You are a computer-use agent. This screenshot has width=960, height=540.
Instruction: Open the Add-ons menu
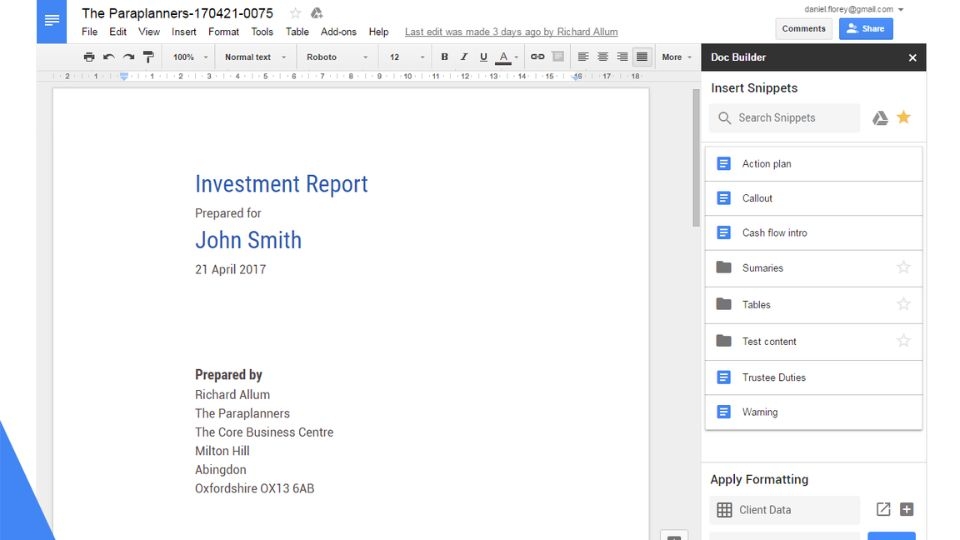[339, 32]
